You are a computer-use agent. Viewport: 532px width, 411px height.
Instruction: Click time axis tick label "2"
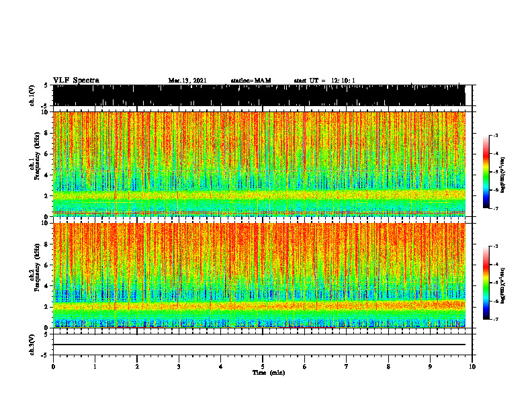137,367
